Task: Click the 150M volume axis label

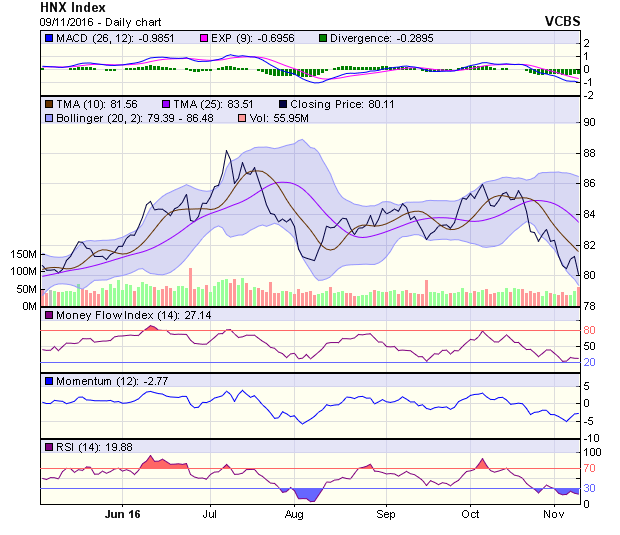Action: point(21,254)
